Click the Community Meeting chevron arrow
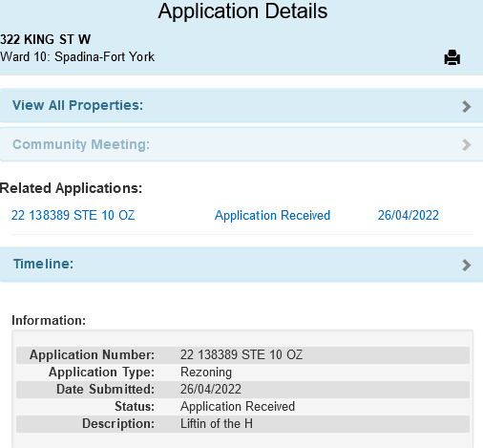483x448 pixels. 467,145
